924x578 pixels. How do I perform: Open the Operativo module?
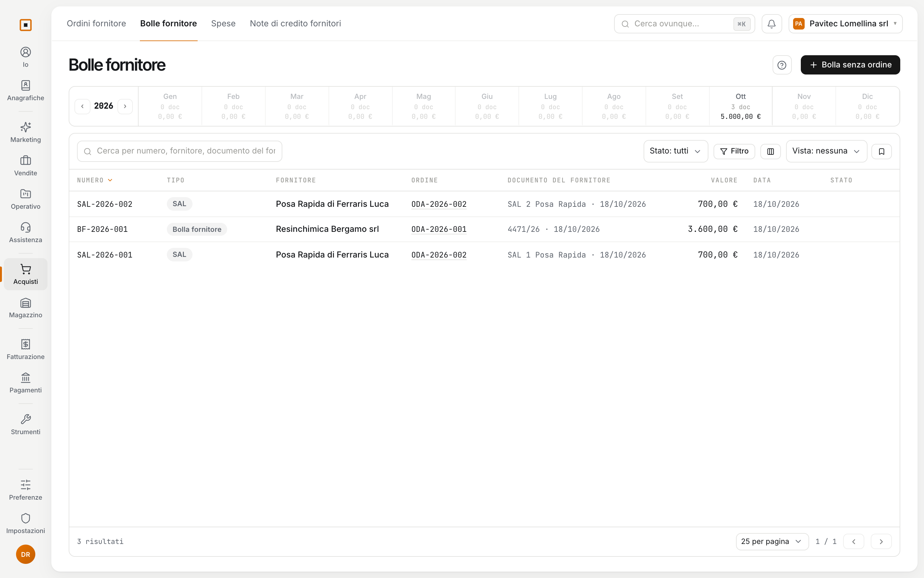pos(26,199)
